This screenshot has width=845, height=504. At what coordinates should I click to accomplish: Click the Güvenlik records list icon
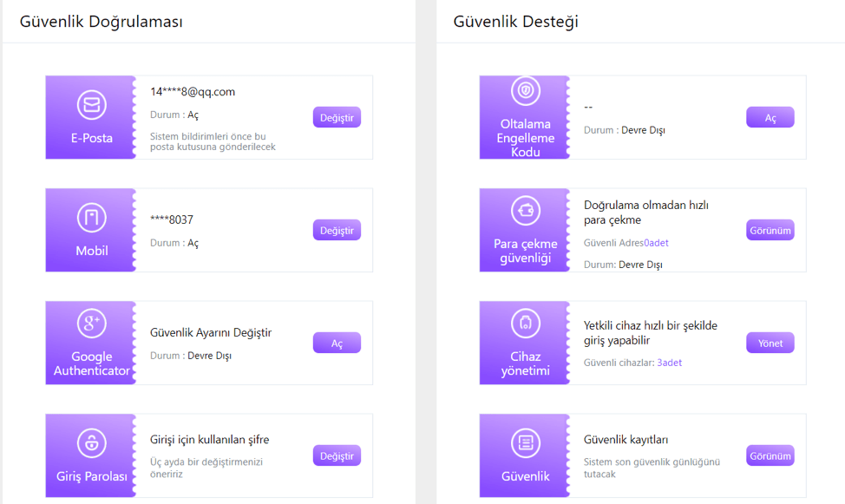[x=525, y=442]
